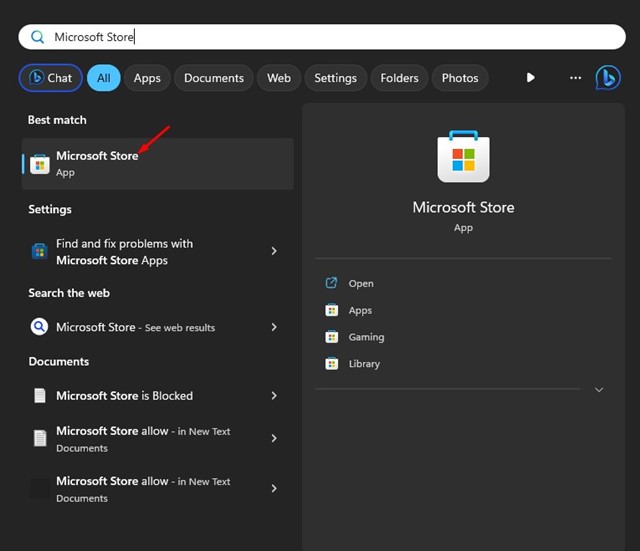Expand chevron for Microsoft Store is Blocked
The width and height of the screenshot is (640, 551).
pos(274,395)
